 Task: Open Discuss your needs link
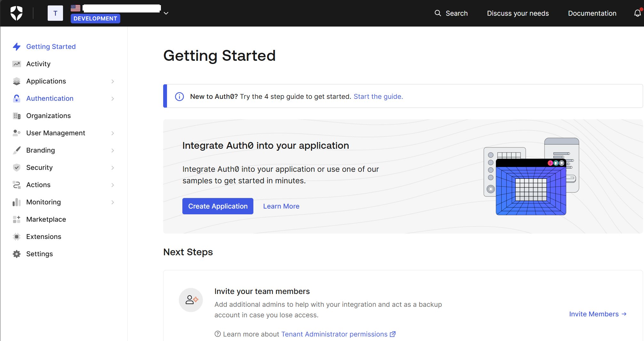coord(518,13)
